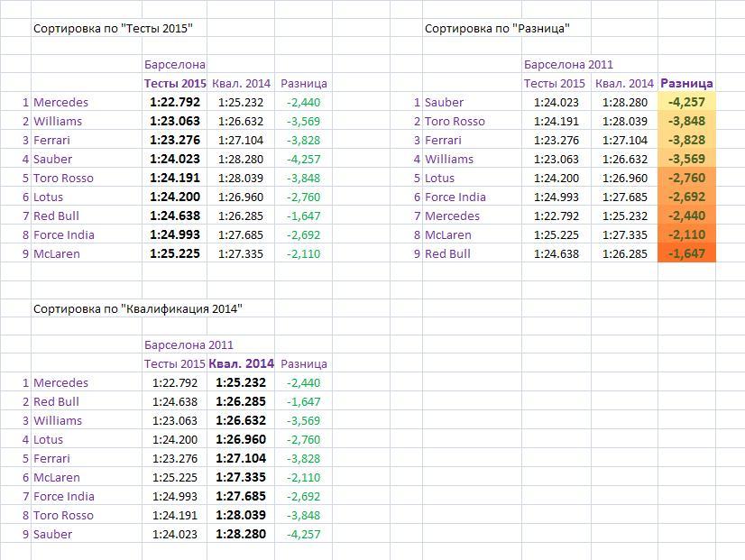Select the highlighted -2,760 Lotus difference cell

tap(686, 179)
